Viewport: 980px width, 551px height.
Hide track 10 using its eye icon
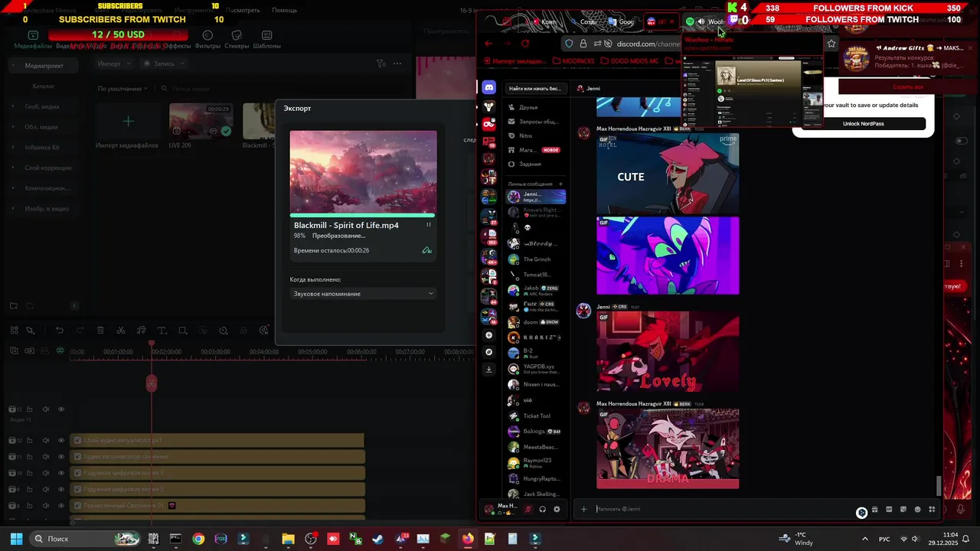(x=61, y=473)
